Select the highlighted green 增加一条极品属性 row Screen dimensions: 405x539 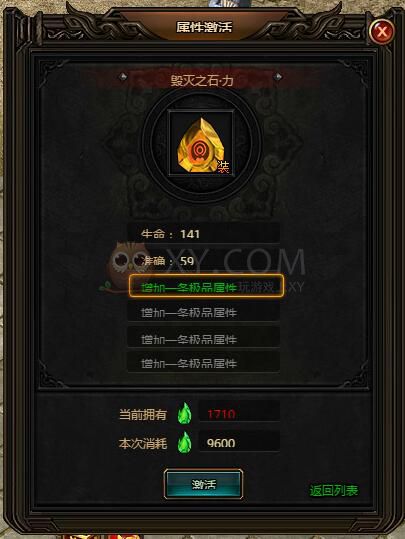coord(206,286)
